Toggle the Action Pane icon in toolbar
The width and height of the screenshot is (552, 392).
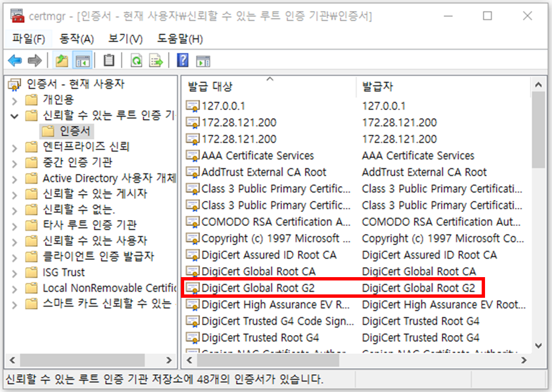pyautogui.click(x=203, y=60)
